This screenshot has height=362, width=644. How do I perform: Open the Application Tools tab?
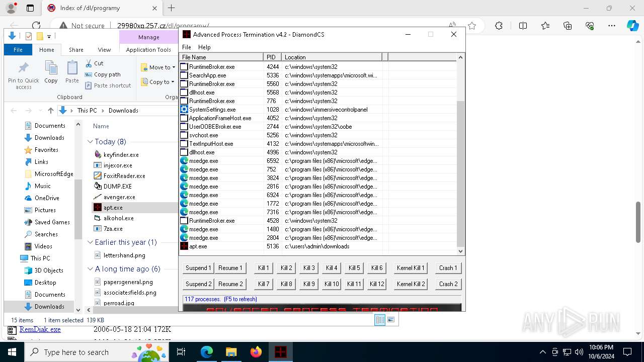pos(148,50)
